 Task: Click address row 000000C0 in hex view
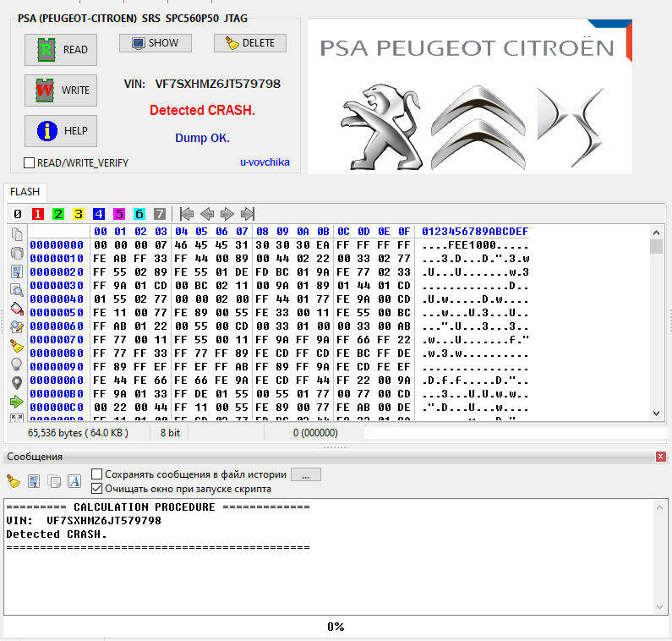coord(57,408)
